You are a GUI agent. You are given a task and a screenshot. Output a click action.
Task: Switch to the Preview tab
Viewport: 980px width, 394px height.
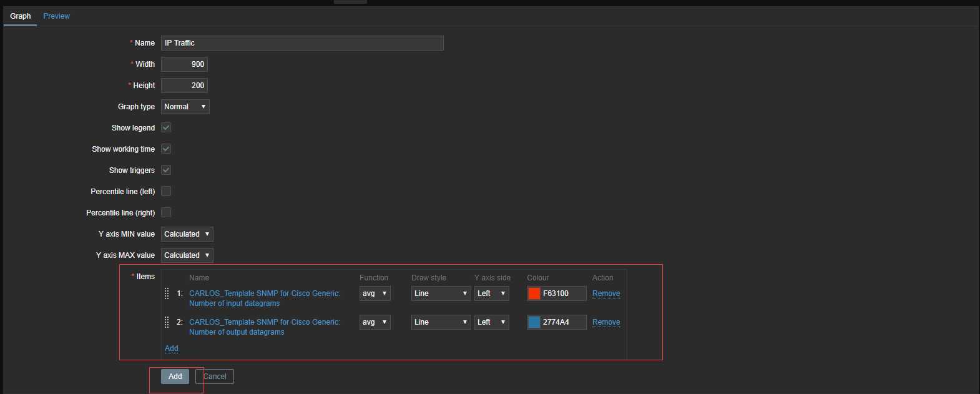point(57,16)
